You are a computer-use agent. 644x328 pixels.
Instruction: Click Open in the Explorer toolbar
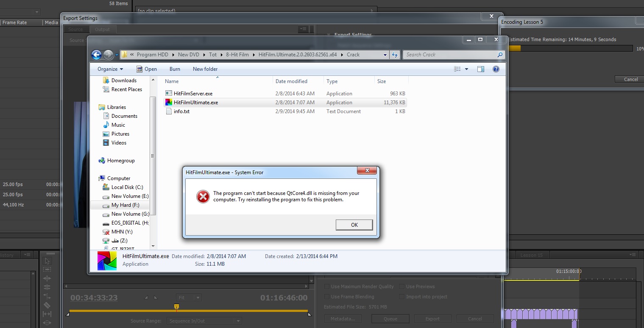(x=147, y=69)
